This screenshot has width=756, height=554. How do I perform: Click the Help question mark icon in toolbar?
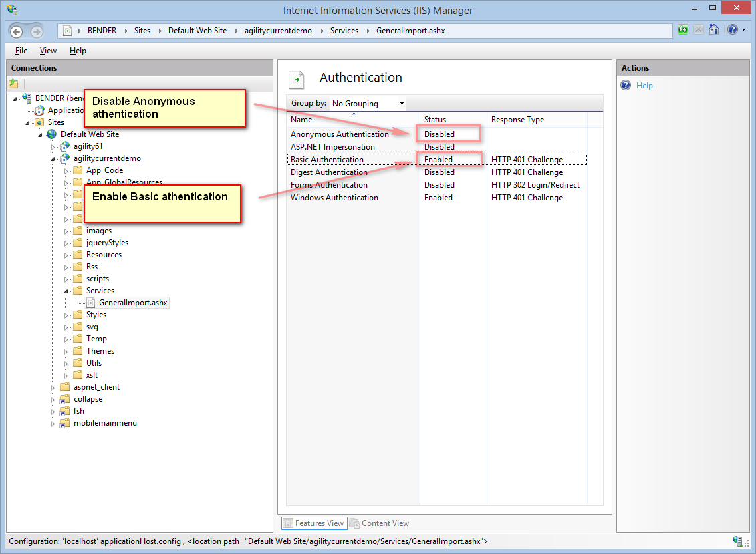point(732,30)
